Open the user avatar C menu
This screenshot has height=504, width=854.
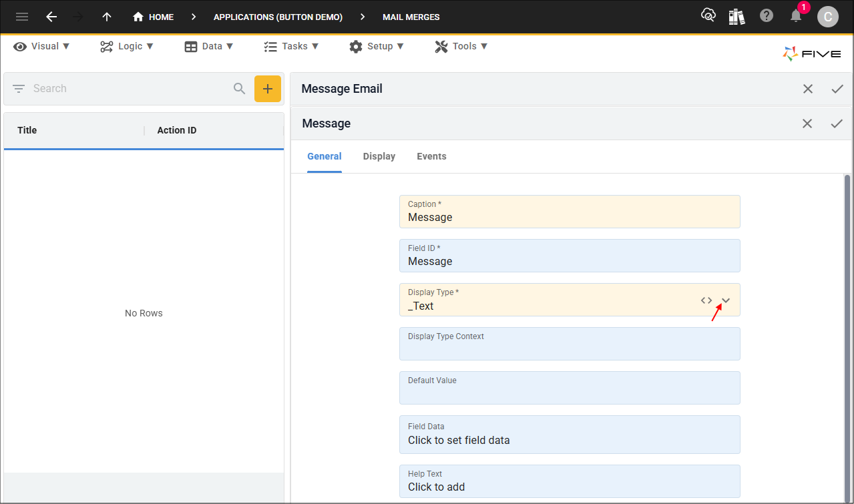click(828, 17)
